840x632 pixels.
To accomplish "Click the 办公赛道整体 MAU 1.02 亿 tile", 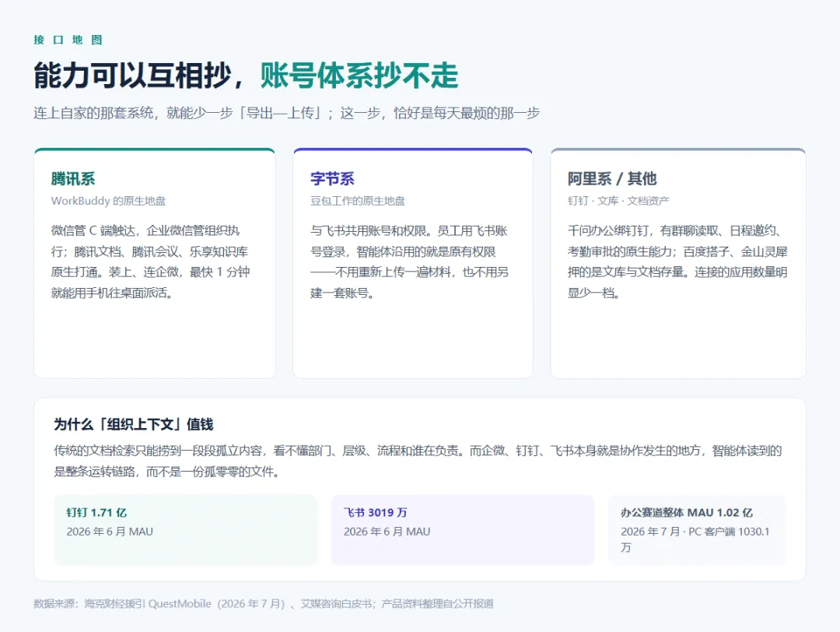I will pos(697,529).
